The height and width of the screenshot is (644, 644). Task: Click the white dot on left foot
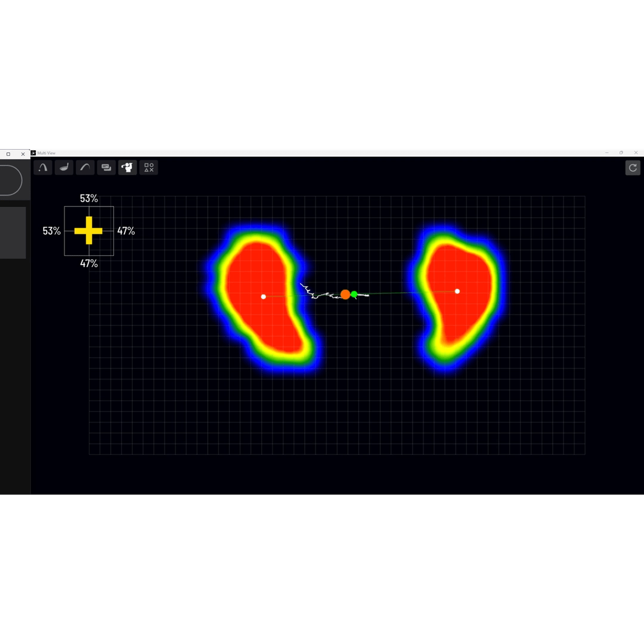(x=264, y=296)
